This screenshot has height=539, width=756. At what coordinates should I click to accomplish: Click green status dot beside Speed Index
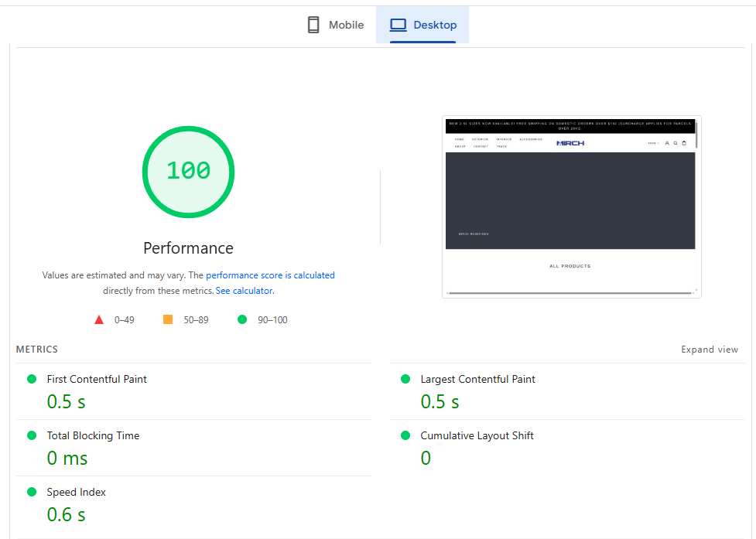[x=32, y=492]
